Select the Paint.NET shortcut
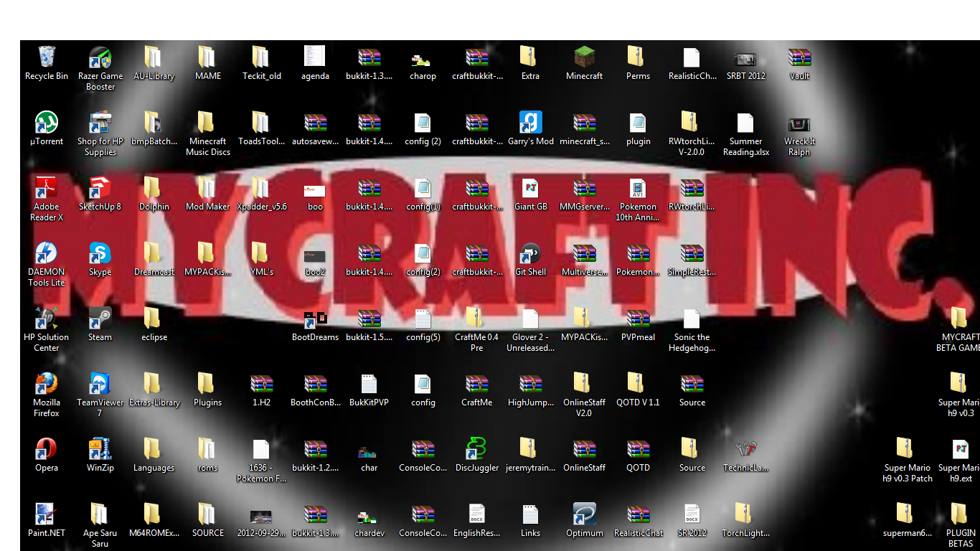 click(47, 514)
